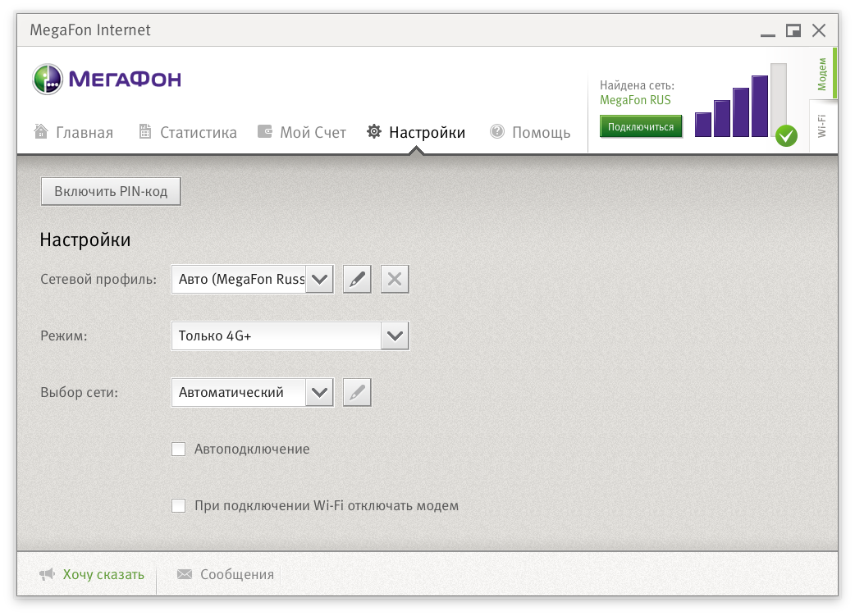855x616 pixels.
Task: Go to the Главная tab
Action: [74, 132]
